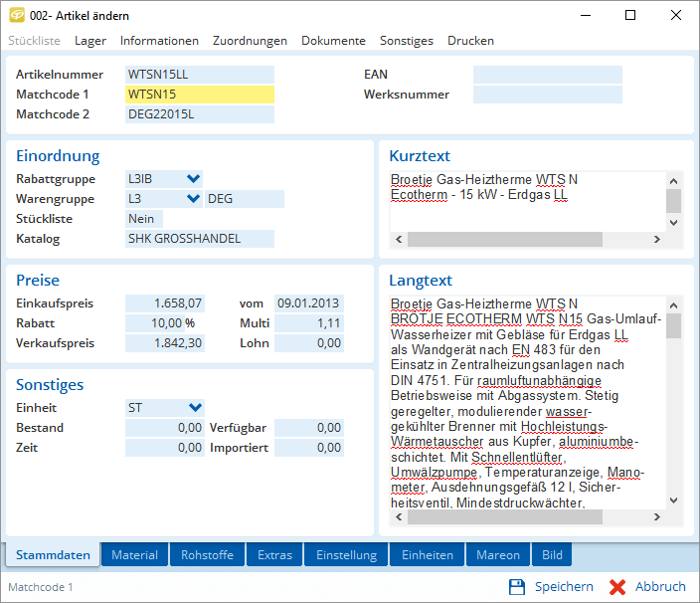Click the Warengruppe DEG field
The height and width of the screenshot is (603, 700).
point(245,199)
